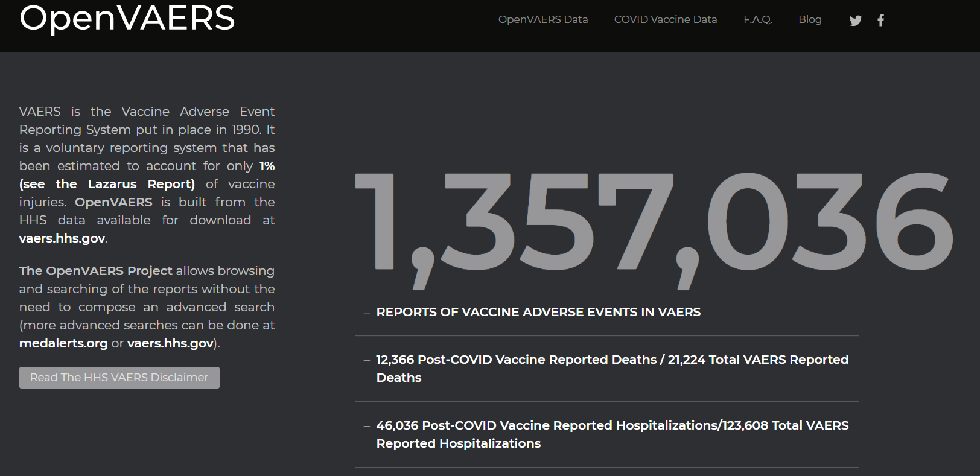Open the bold vaers.hhs.gov download link

[x=62, y=238]
